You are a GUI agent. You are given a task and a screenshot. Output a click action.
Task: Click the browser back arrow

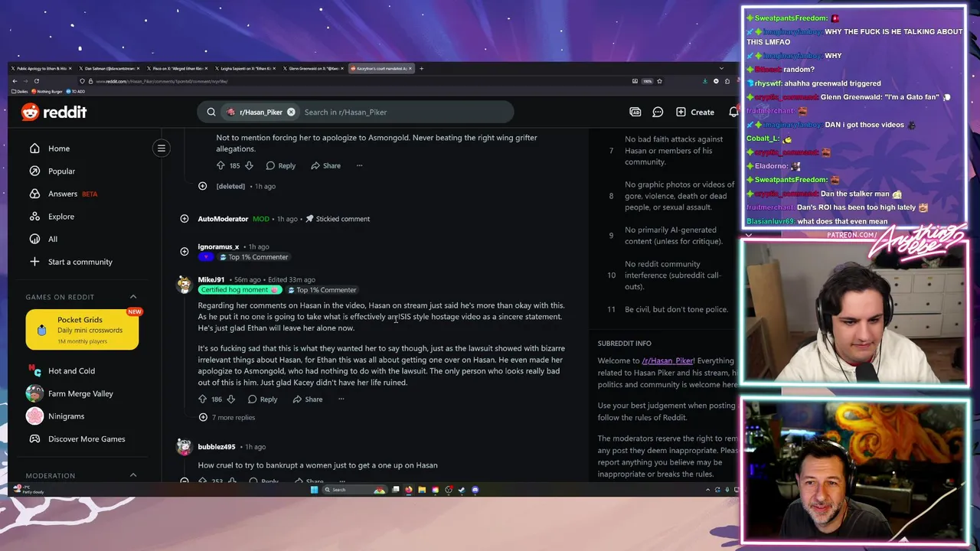coord(15,81)
